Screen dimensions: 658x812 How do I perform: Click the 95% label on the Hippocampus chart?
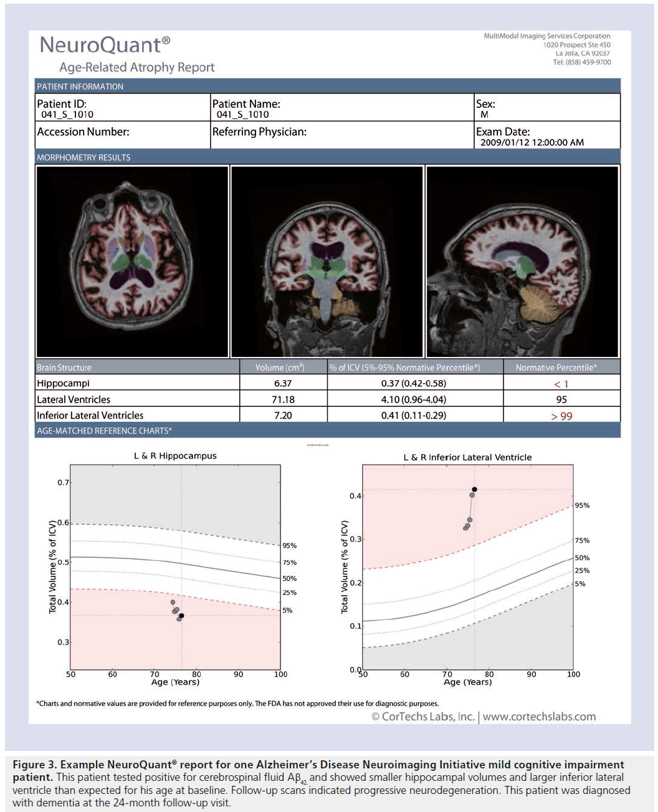[289, 546]
